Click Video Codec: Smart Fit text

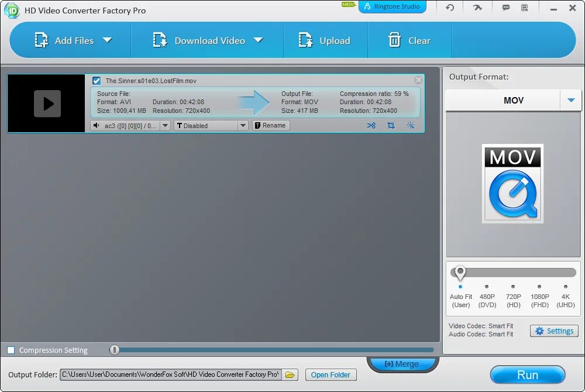(481, 326)
